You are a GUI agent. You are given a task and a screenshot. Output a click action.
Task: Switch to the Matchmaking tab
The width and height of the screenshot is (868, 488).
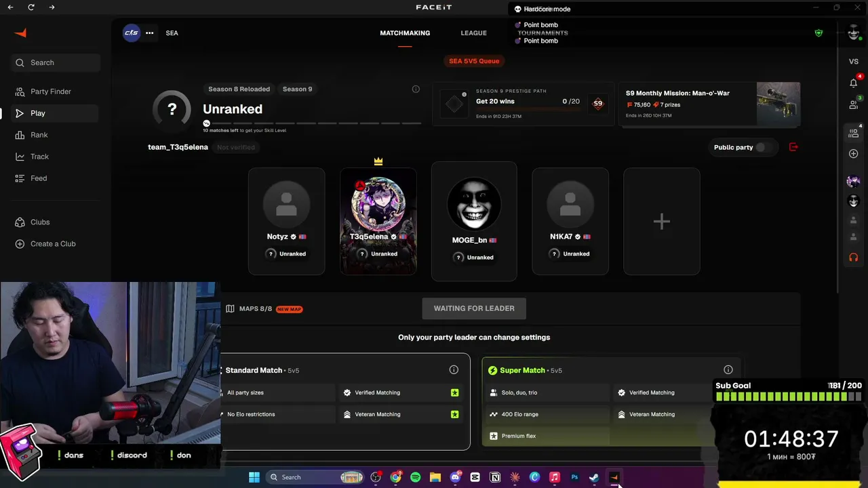click(405, 33)
